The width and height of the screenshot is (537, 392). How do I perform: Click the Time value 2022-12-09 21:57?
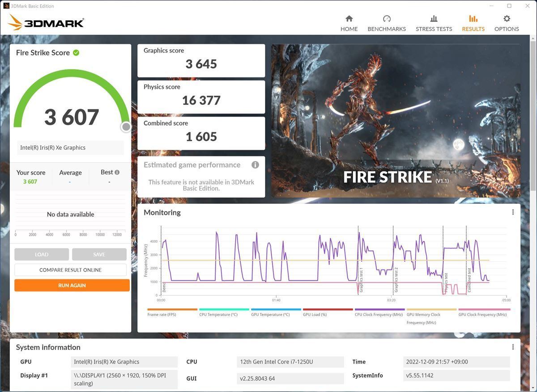coord(456,362)
